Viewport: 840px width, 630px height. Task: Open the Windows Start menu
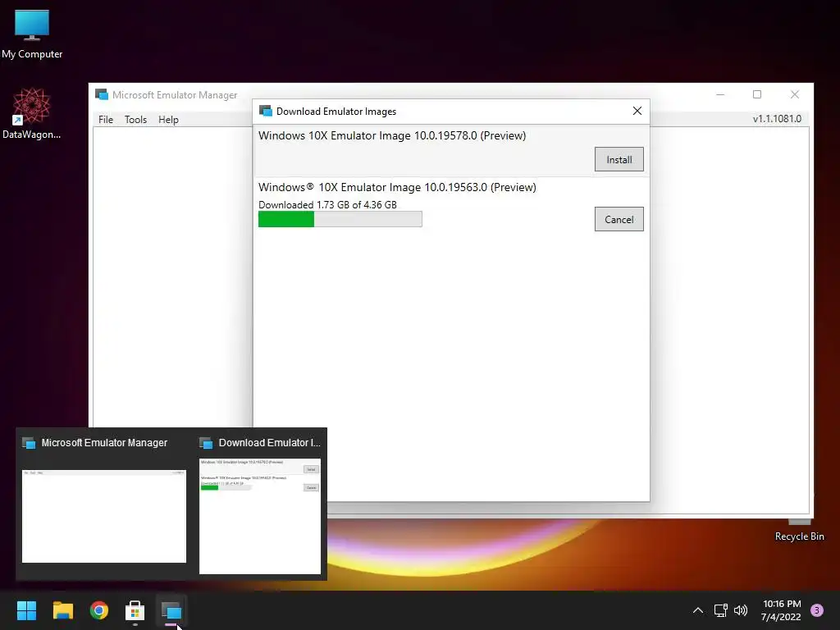(x=26, y=610)
